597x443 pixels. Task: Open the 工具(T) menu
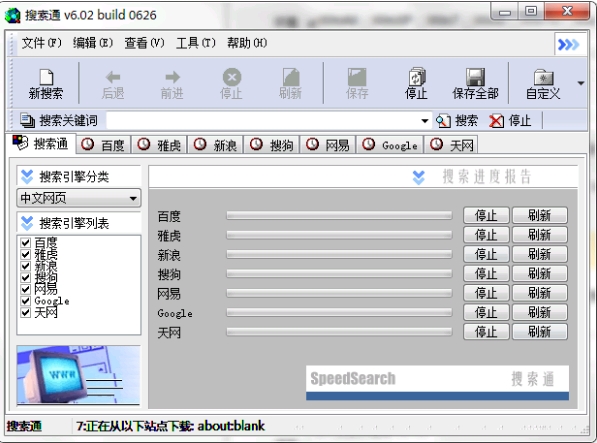(x=196, y=43)
